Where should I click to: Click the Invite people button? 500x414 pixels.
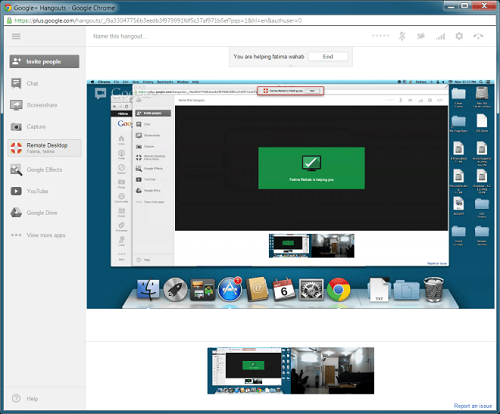pyautogui.click(x=44, y=61)
